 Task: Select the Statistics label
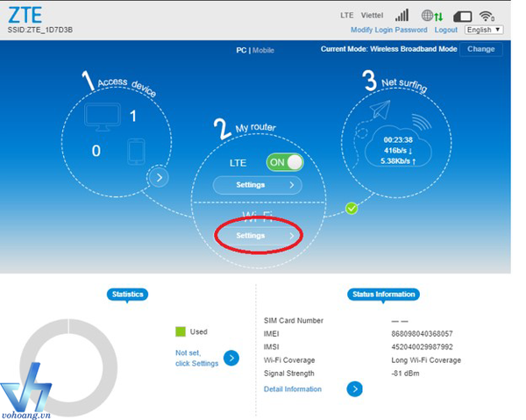(x=127, y=295)
